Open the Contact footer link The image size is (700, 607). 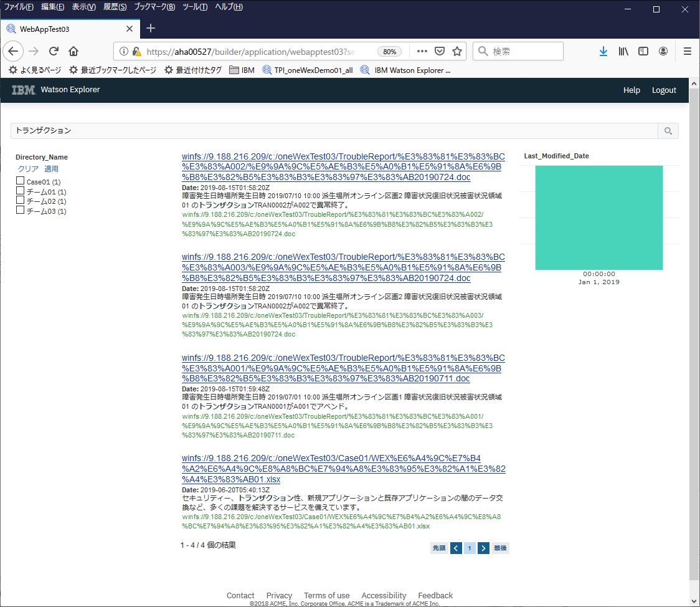point(240,595)
